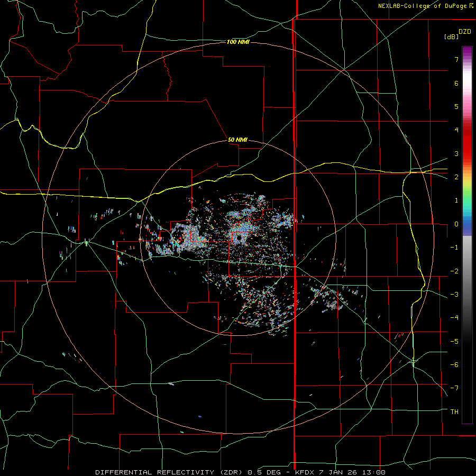Image resolution: width=476 pixels, height=476 pixels.
Task: Click the 7 JAN 26 13:00 timestamp
Action: 352,472
